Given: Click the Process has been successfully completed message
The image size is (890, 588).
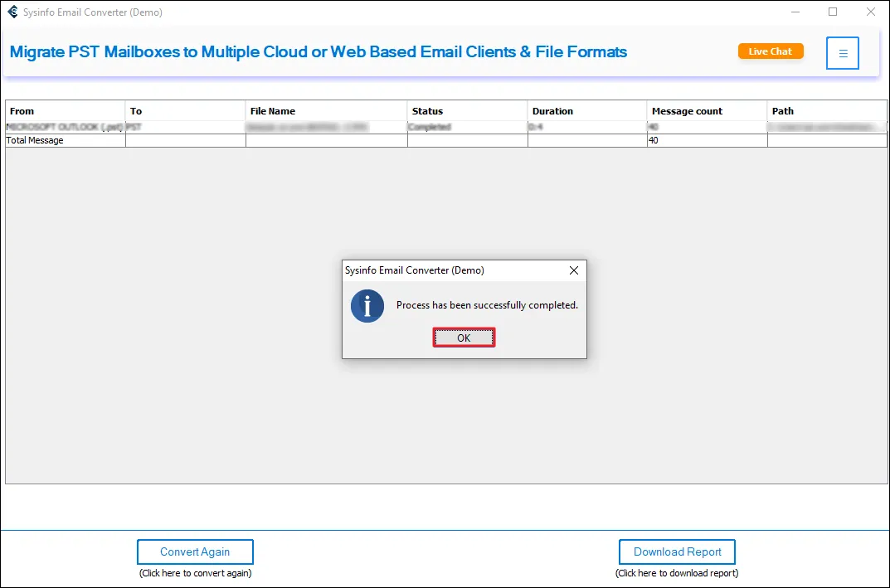Looking at the screenshot, I should tap(487, 305).
